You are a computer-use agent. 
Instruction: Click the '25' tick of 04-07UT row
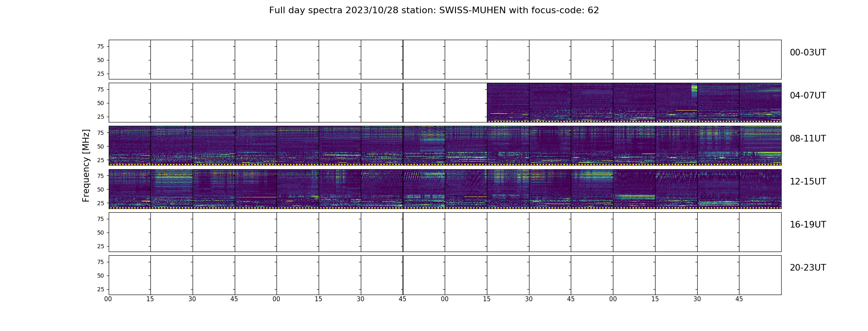point(100,117)
